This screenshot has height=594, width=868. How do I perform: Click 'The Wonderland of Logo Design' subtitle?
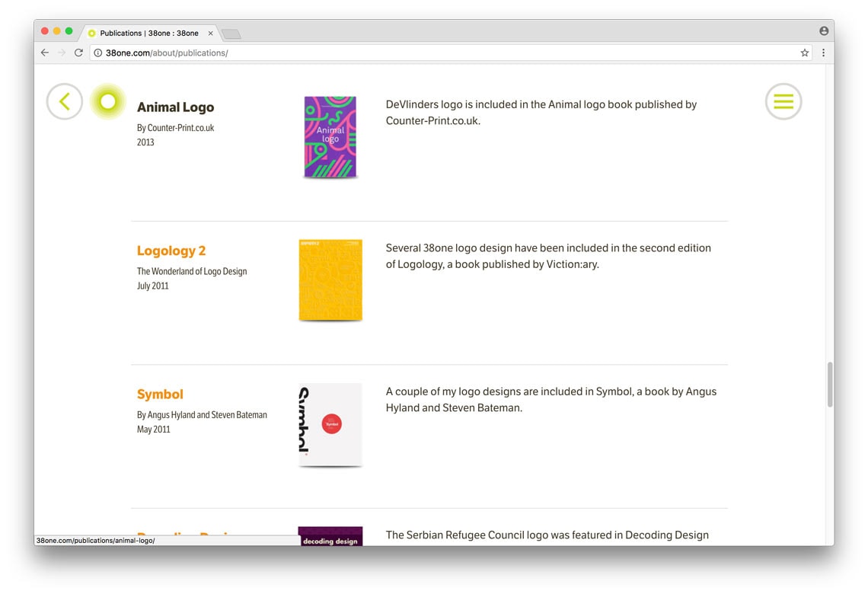coord(192,271)
